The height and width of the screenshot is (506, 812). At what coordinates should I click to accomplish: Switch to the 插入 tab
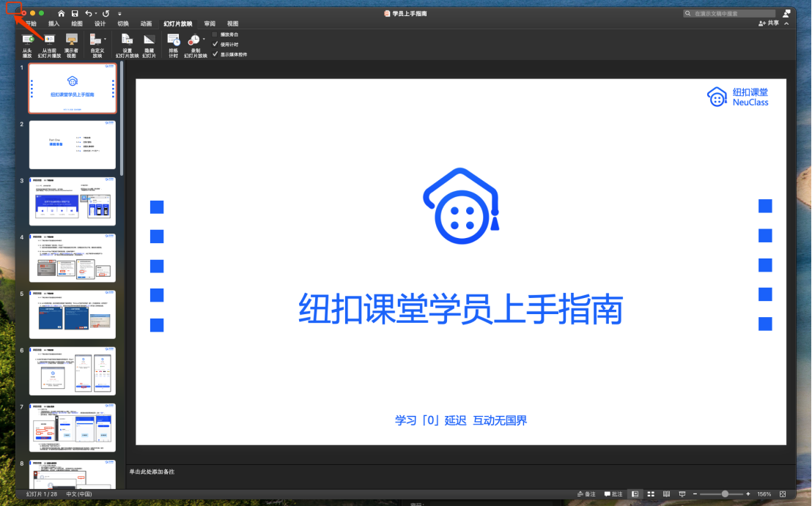pos(53,24)
